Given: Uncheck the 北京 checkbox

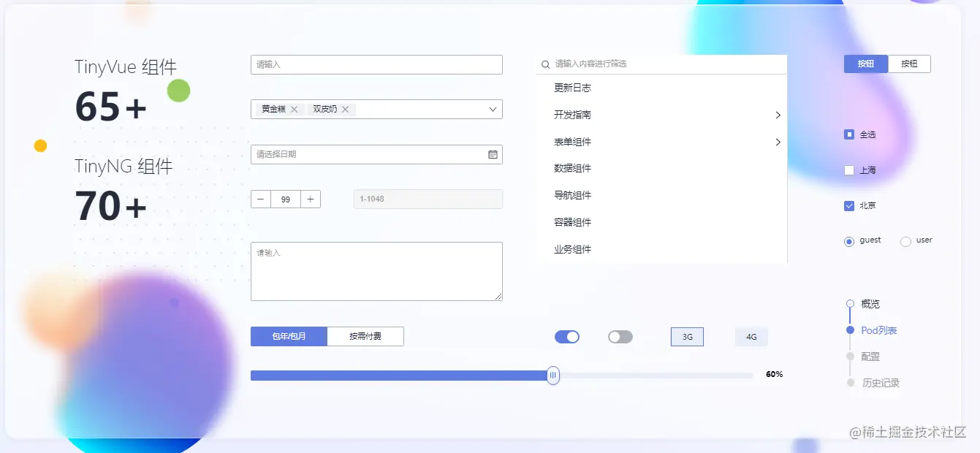Looking at the screenshot, I should [x=849, y=205].
